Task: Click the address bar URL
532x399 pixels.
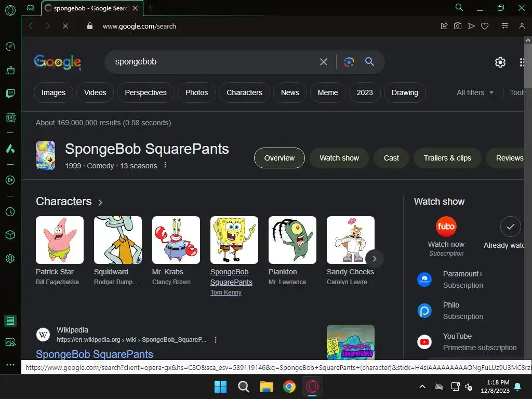Action: pos(139,26)
